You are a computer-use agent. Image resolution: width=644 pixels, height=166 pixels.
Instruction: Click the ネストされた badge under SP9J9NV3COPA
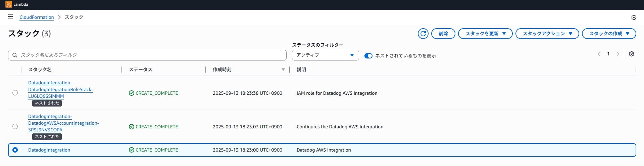point(47,137)
